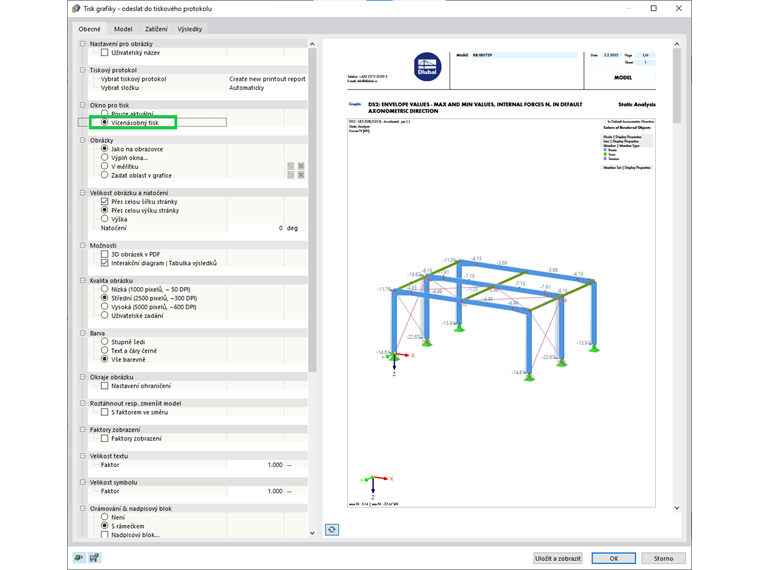Viewport: 760px width, 570px height.
Task: Click preview pane scrollbar down arrow
Action: click(677, 508)
